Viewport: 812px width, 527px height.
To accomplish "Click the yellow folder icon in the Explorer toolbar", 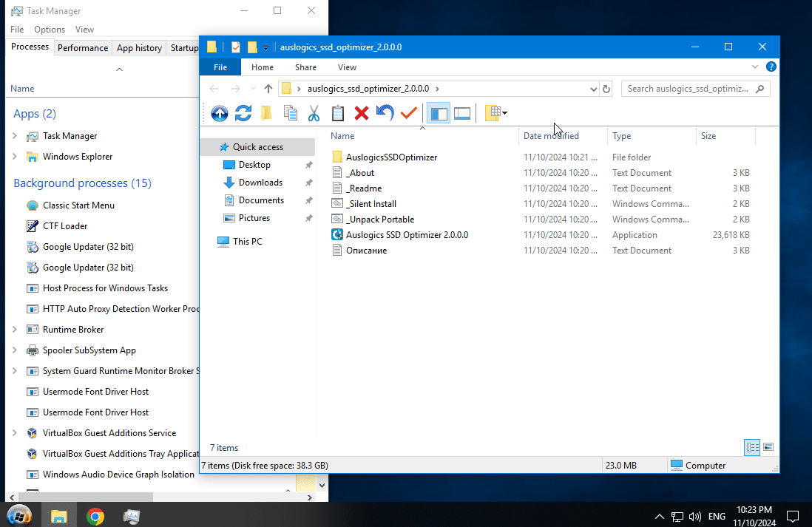I will click(x=267, y=113).
